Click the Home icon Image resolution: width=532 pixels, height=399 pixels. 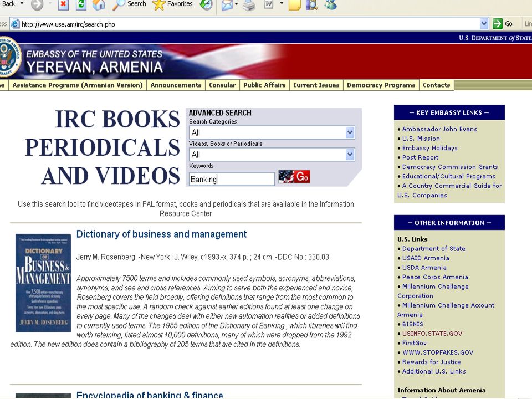tap(99, 4)
